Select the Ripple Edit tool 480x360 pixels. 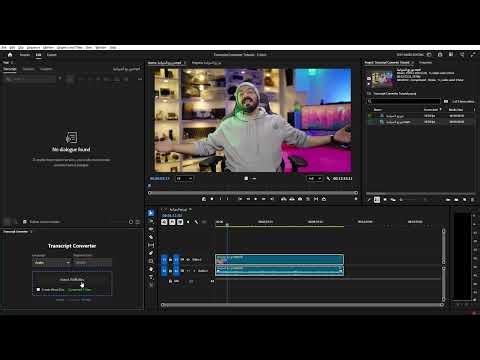click(x=151, y=229)
